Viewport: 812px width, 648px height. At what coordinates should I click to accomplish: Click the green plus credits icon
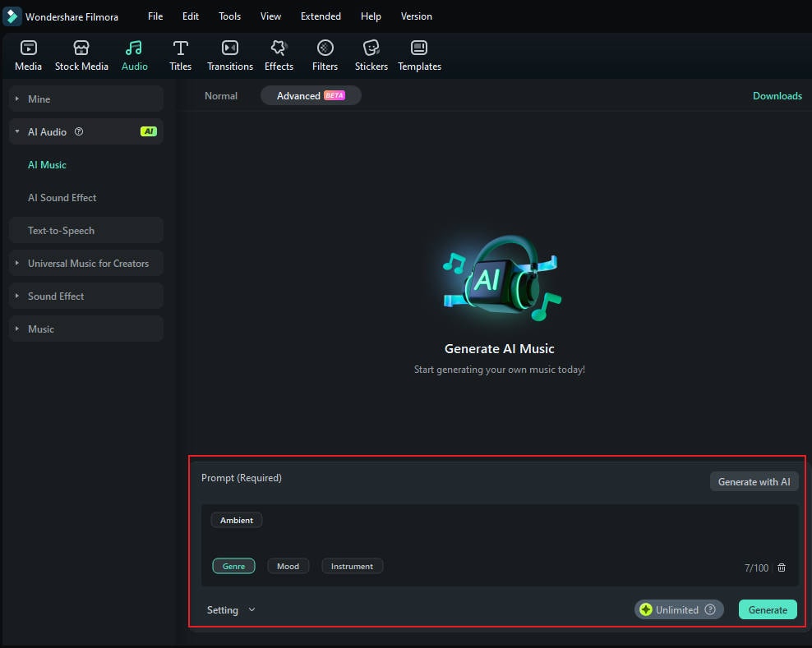coord(646,609)
